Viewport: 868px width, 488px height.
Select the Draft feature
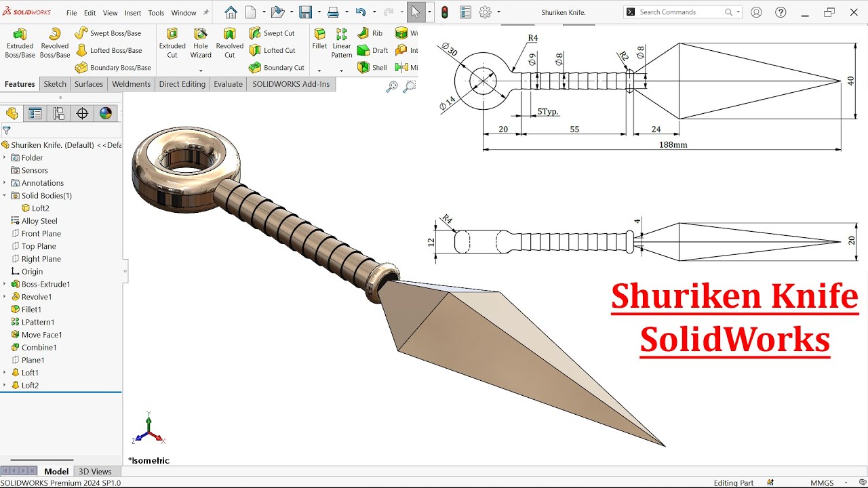click(372, 50)
